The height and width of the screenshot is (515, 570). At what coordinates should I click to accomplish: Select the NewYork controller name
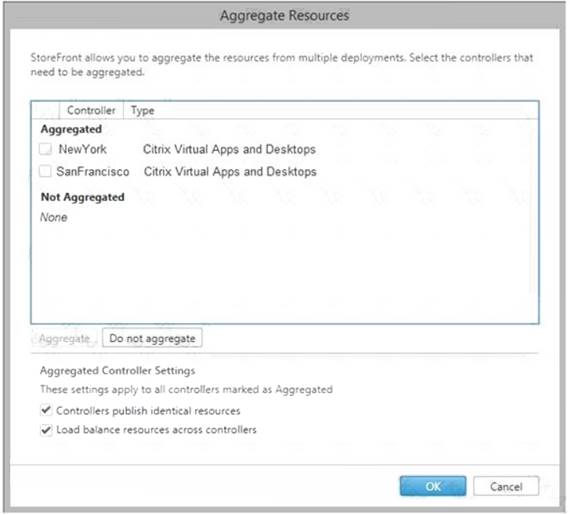[83, 149]
